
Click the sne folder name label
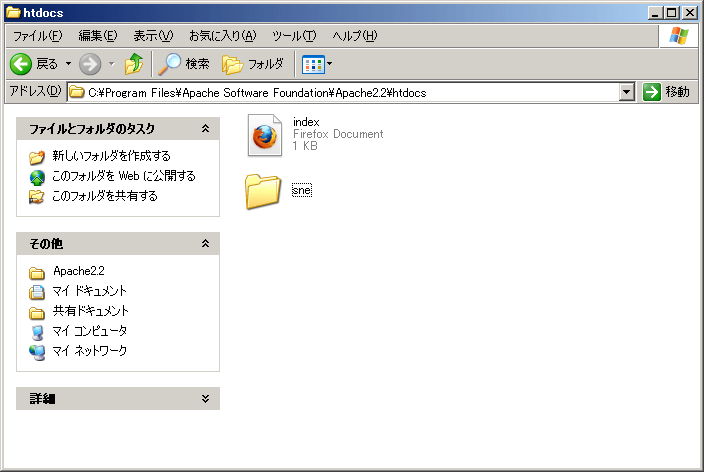302,190
